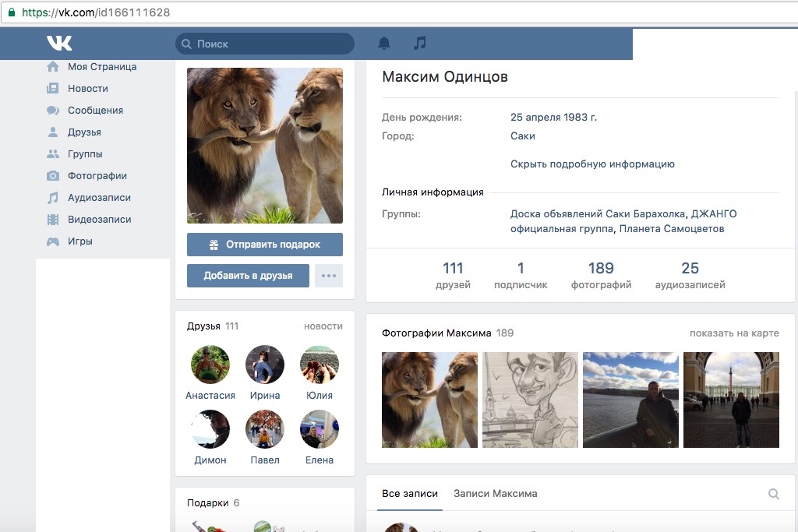Collapse details via Скрыть подробную информацию

[592, 164]
